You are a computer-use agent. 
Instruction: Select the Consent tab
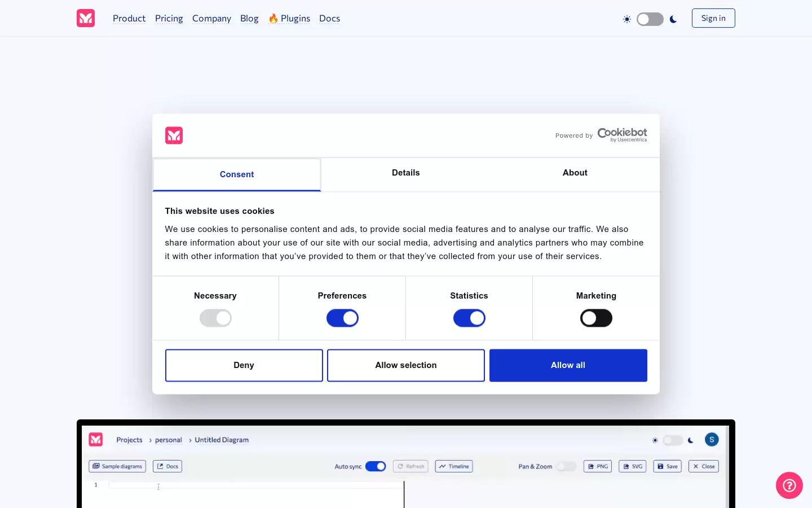(x=237, y=174)
